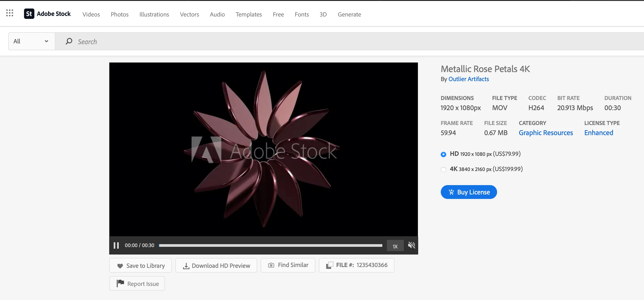The image size is (644, 300).
Task: Change 1X playback speed
Action: (x=395, y=246)
